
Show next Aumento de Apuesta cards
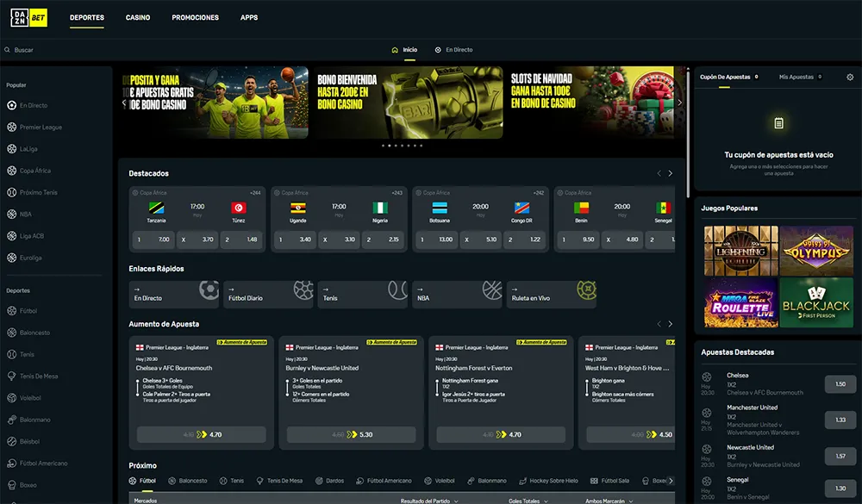(x=670, y=324)
